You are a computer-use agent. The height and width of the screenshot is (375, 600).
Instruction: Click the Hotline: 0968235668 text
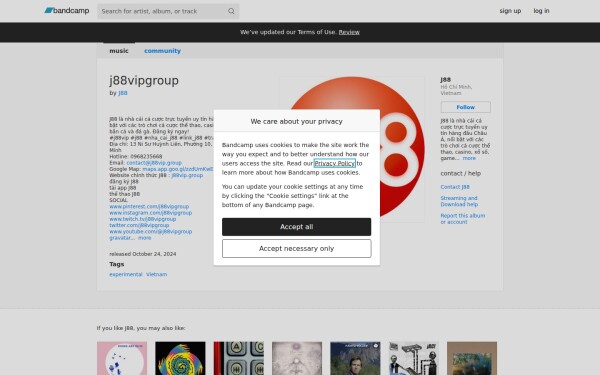[x=136, y=157]
